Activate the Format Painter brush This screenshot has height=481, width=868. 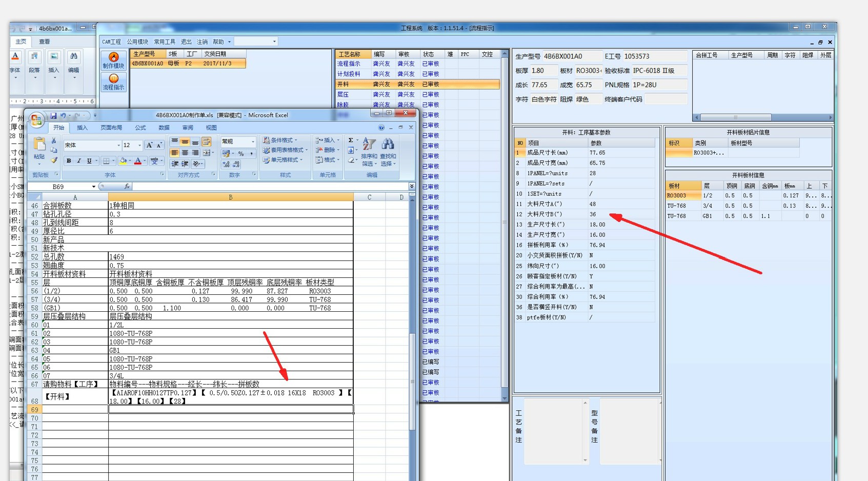tap(53, 160)
